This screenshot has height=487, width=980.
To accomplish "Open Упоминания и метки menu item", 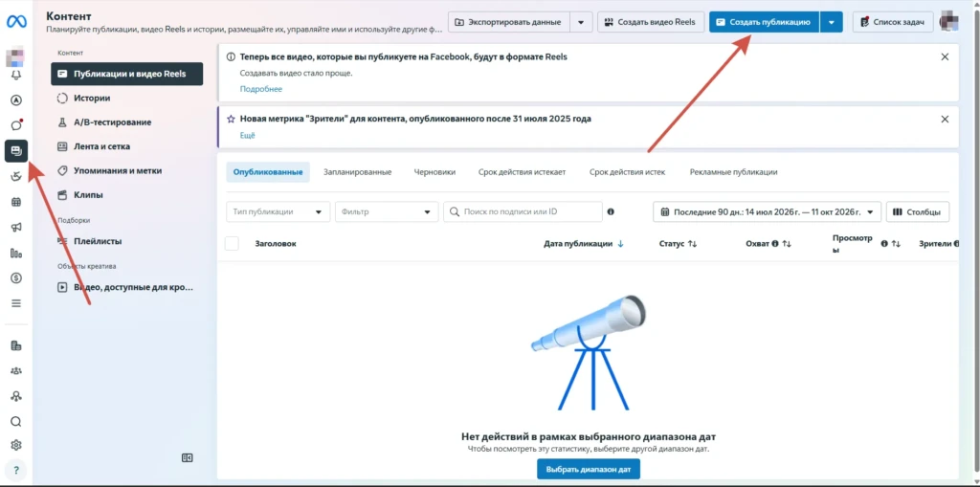I will click(127, 170).
